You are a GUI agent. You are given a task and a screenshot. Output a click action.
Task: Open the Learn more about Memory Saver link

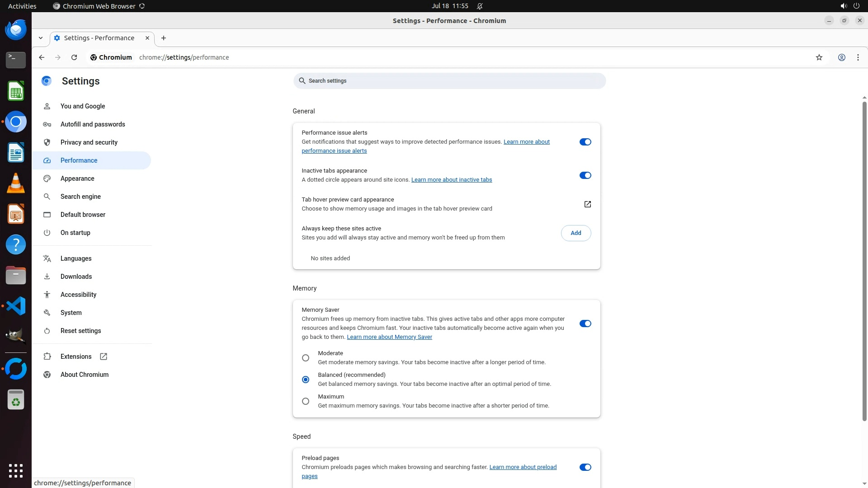pyautogui.click(x=389, y=337)
